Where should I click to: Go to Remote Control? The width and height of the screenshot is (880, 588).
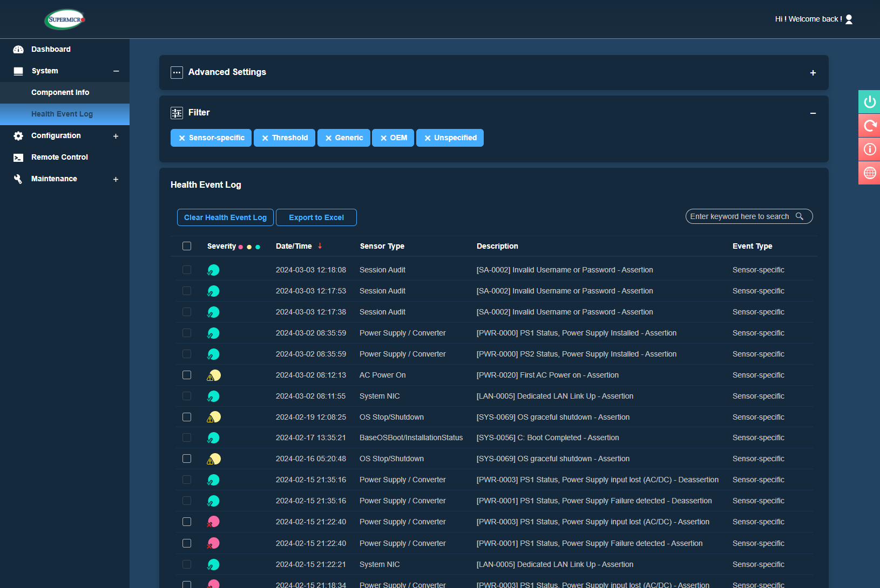[x=59, y=158]
